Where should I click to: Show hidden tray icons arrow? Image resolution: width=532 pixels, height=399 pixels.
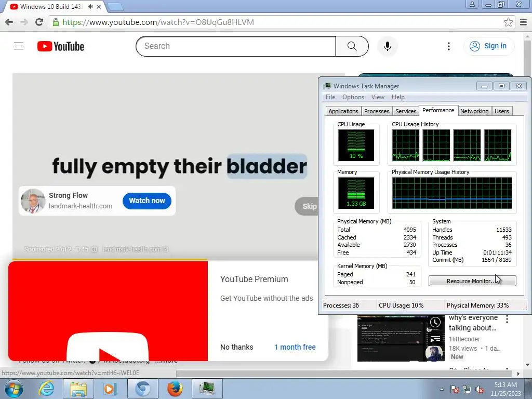[x=442, y=389]
